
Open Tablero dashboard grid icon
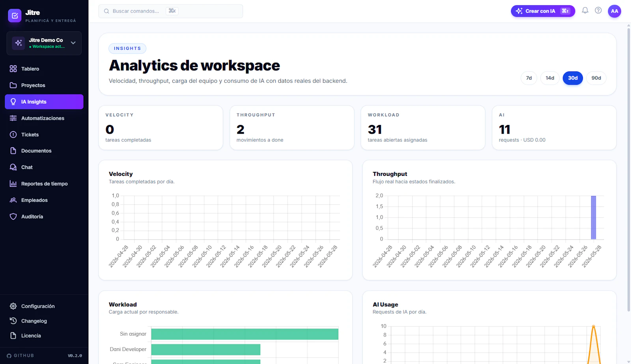(x=13, y=69)
